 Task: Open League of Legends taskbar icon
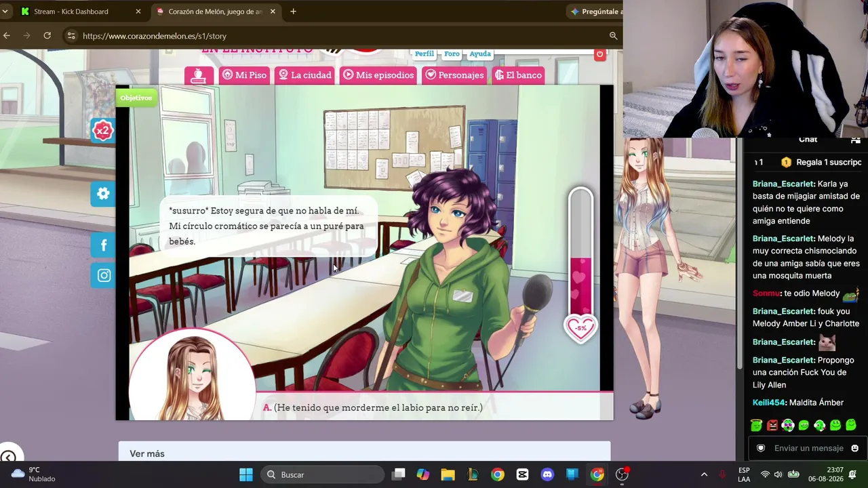coord(473,474)
